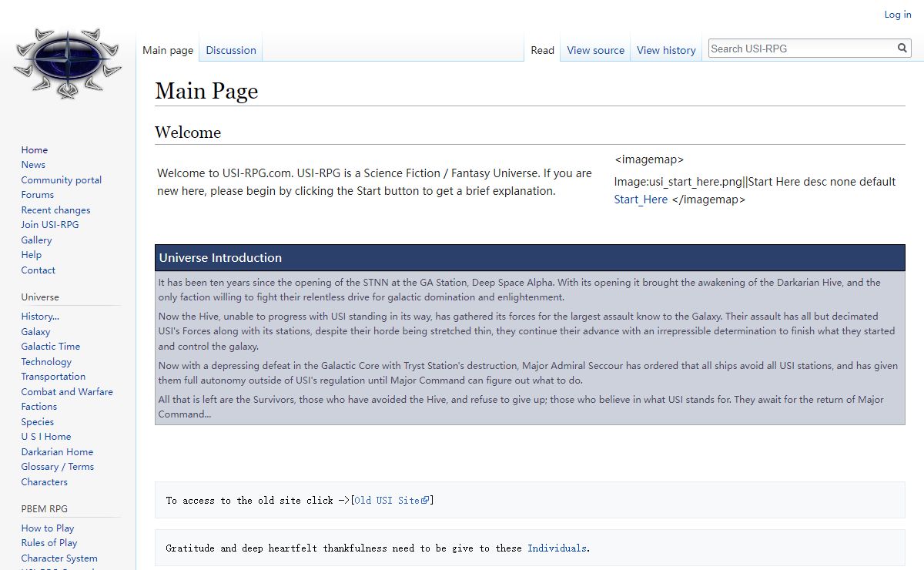The height and width of the screenshot is (570, 924).
Task: Open the Characters link
Action: point(45,481)
